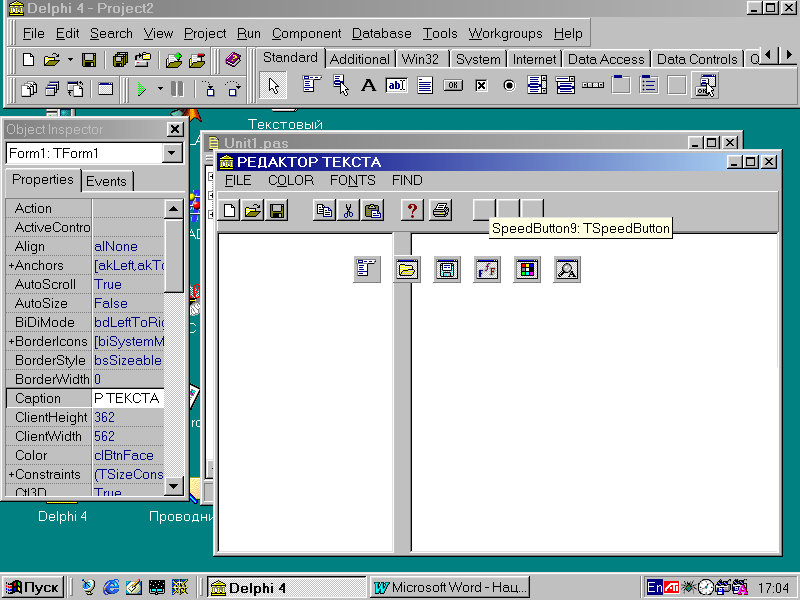The width and height of the screenshot is (800, 600).
Task: Open the Component menu in Delphi
Action: pyautogui.click(x=306, y=34)
